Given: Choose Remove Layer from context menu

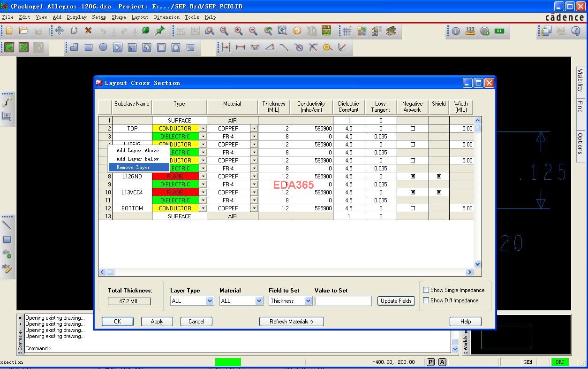Looking at the screenshot, I should [134, 168].
